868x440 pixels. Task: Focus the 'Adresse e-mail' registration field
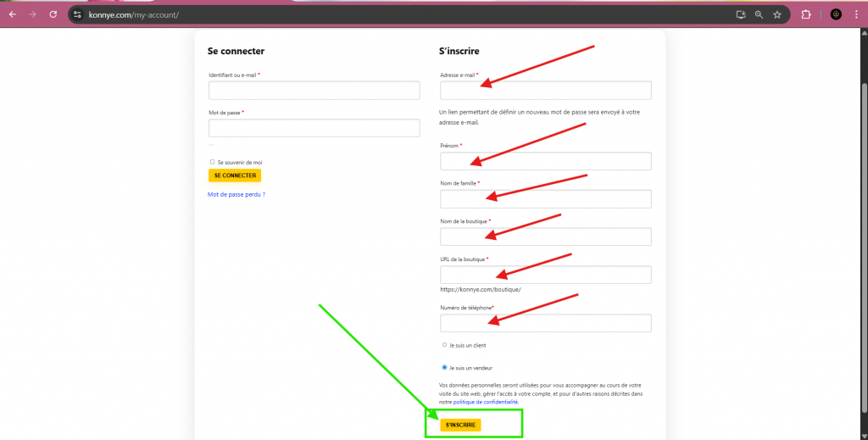tap(545, 91)
